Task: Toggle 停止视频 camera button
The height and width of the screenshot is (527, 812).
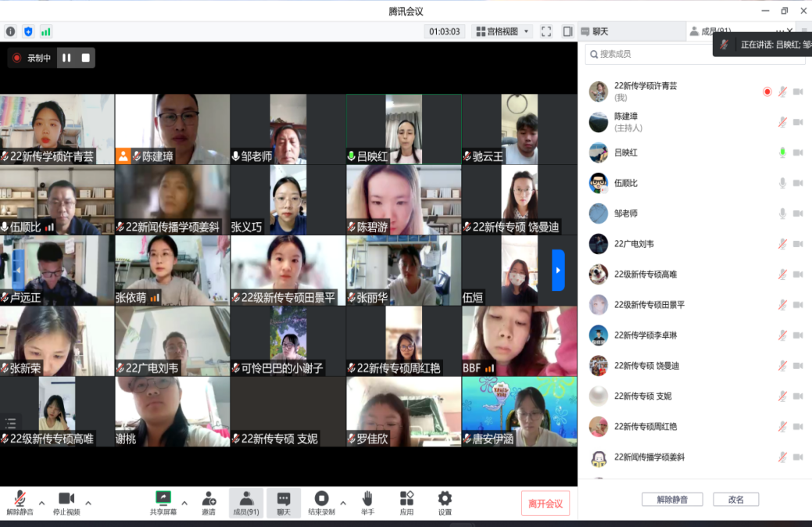Action: click(66, 502)
